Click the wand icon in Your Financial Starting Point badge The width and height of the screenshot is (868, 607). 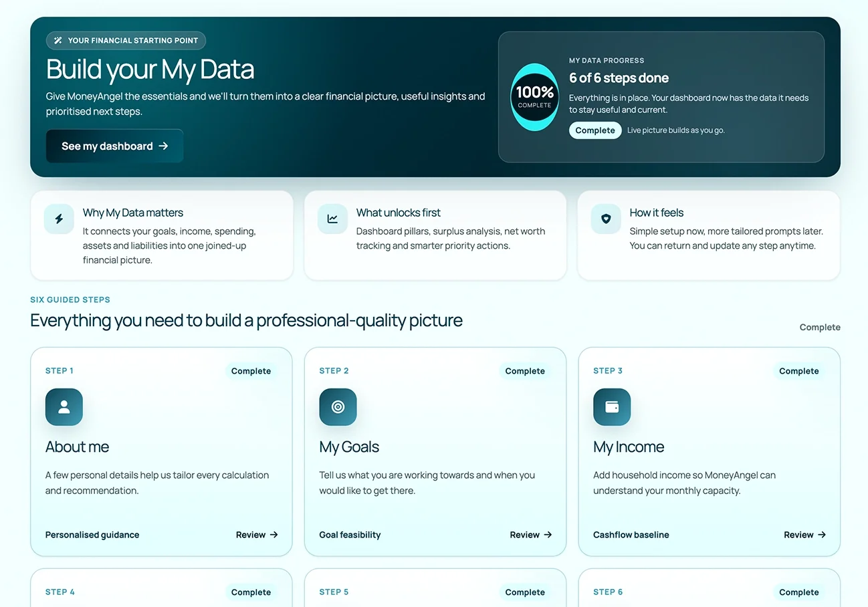click(58, 41)
